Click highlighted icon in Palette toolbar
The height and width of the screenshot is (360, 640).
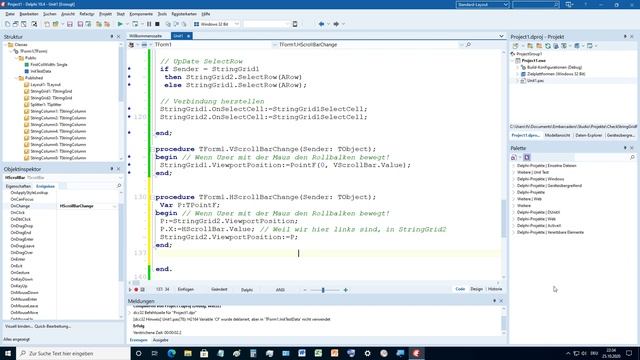[527, 157]
